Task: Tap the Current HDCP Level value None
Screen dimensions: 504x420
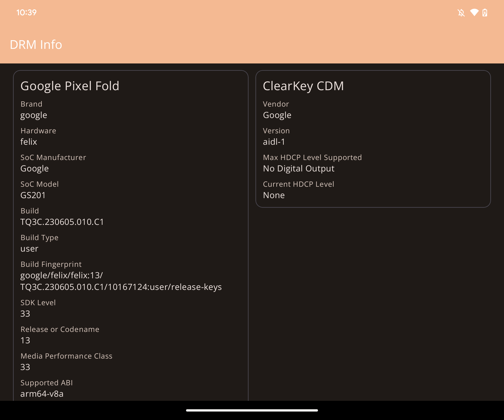Action: pyautogui.click(x=274, y=195)
